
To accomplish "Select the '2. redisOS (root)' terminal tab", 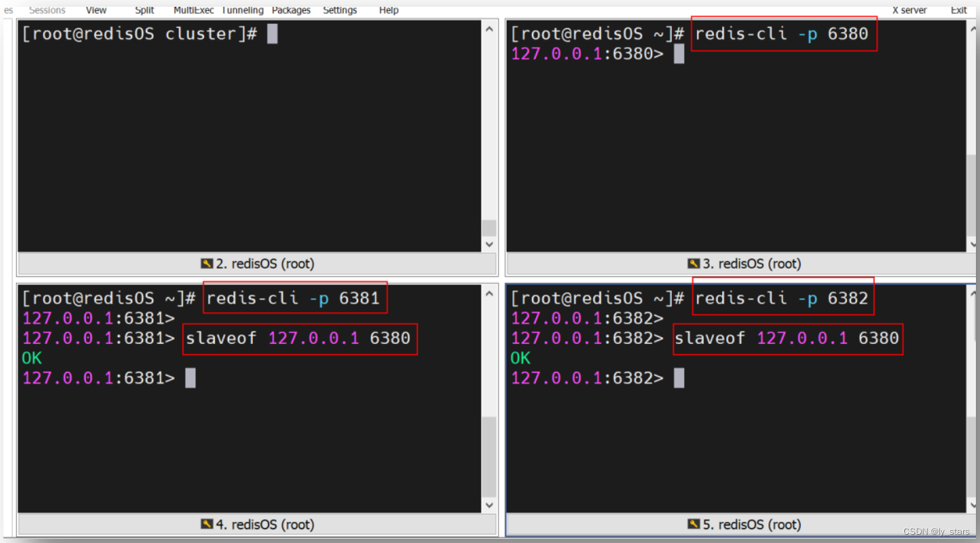I will click(x=257, y=264).
